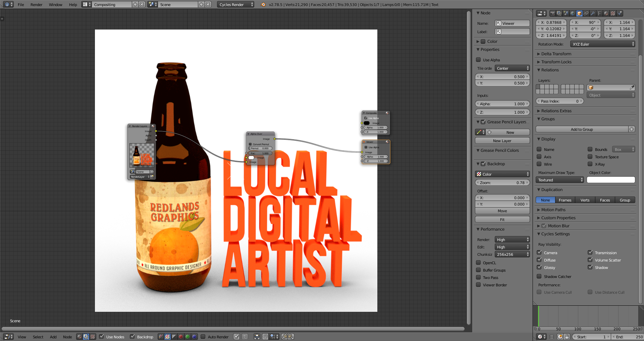Image resolution: width=644 pixels, height=341 pixels.
Task: Select the texture nodes tree type icon
Action: (x=93, y=337)
